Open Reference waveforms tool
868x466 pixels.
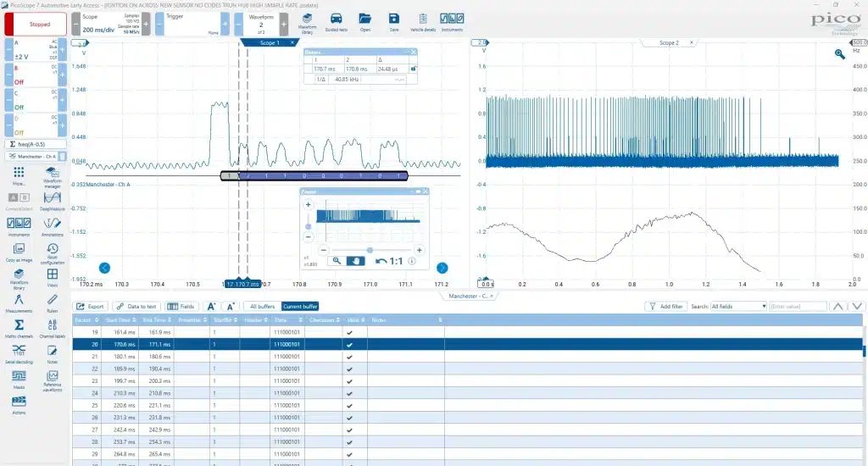point(52,381)
